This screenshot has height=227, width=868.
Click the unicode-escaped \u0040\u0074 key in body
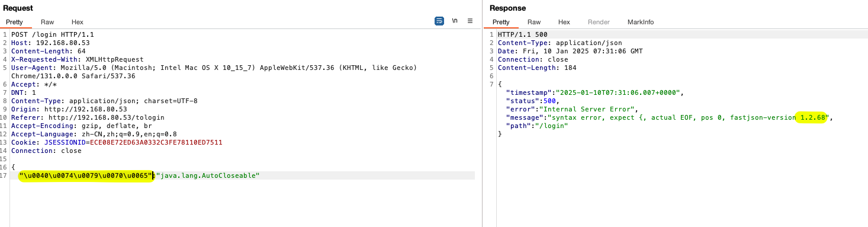pyautogui.click(x=86, y=175)
